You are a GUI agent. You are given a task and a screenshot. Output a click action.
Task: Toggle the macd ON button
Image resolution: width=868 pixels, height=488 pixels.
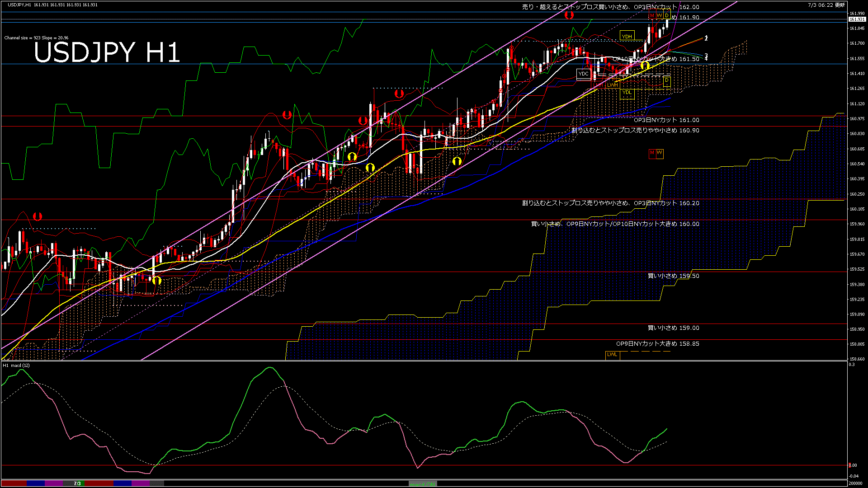[423, 484]
